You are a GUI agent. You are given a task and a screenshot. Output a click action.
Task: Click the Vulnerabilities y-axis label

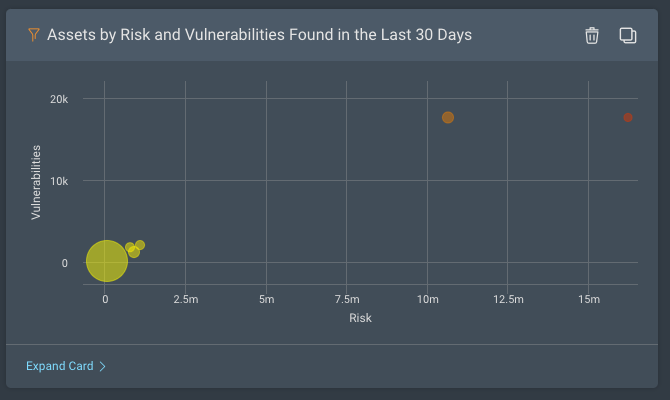[x=36, y=182]
